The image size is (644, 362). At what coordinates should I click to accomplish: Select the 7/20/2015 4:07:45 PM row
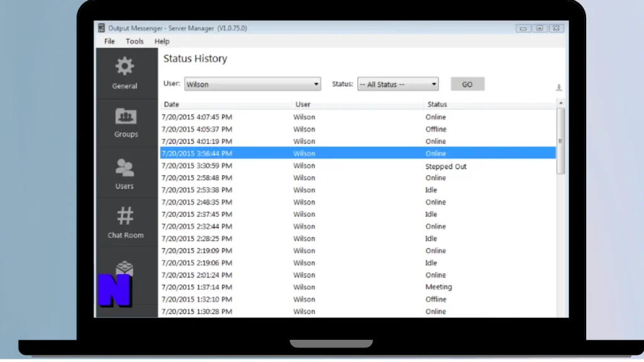tap(358, 117)
